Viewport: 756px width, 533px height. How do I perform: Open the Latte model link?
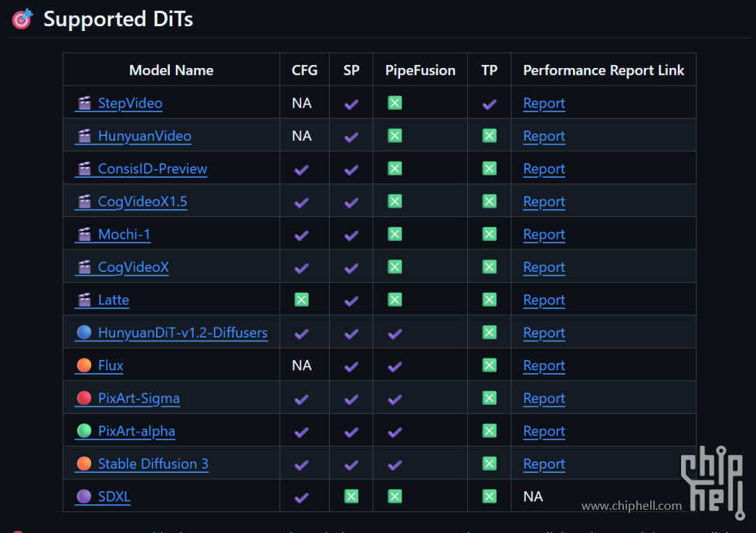102,300
